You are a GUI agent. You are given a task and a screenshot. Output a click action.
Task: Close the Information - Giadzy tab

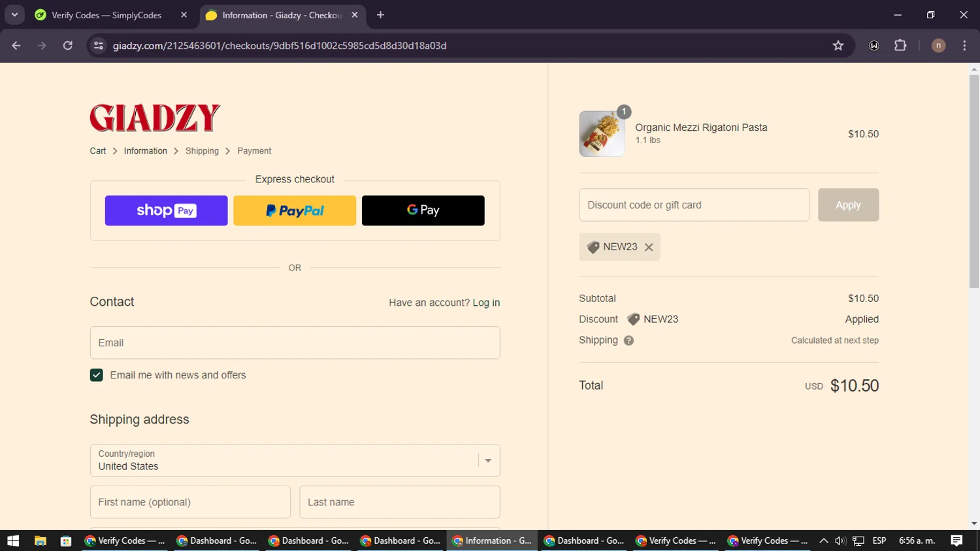point(355,15)
